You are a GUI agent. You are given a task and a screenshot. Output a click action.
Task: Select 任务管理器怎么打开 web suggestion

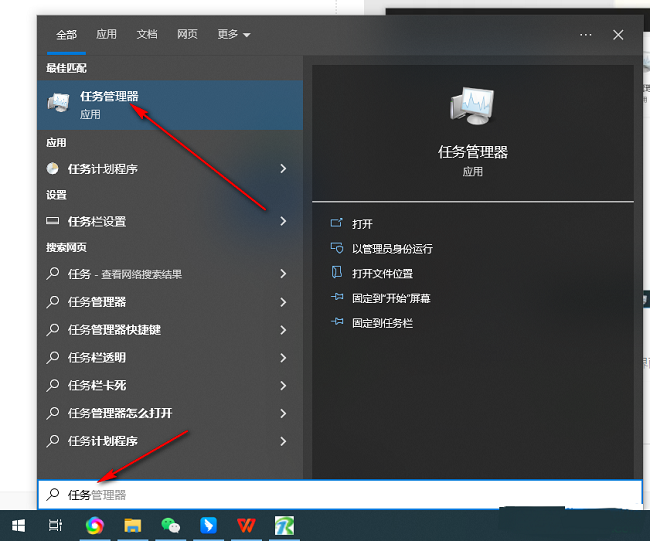170,413
